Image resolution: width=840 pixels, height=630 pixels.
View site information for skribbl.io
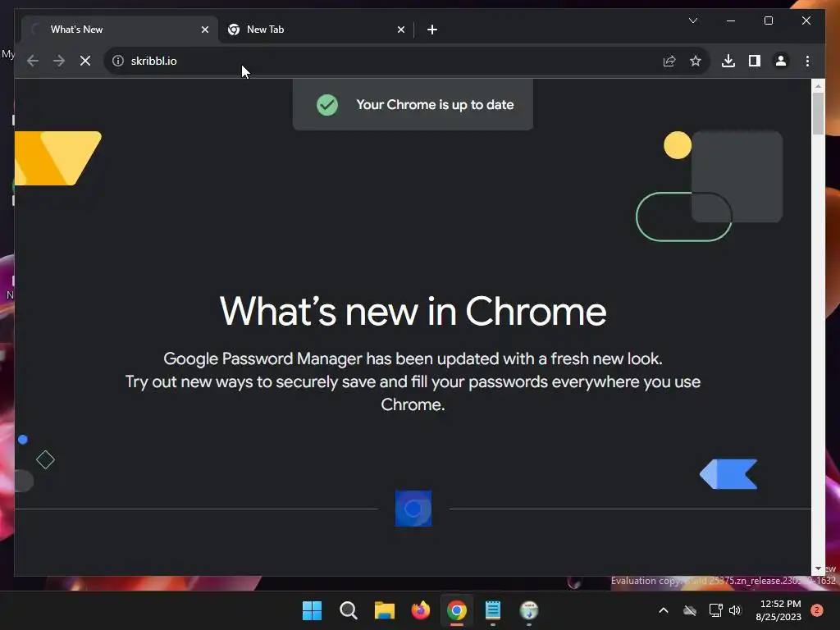118,61
